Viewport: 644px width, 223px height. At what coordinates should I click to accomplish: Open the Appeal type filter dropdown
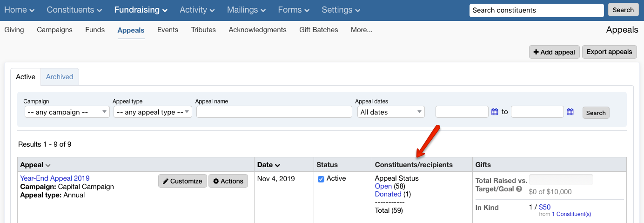coord(153,112)
